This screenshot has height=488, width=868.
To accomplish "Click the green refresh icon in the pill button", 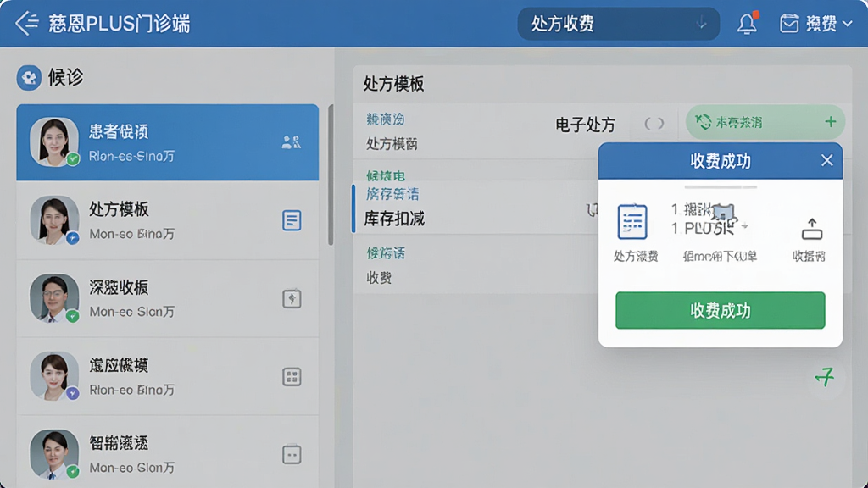I will tap(703, 122).
